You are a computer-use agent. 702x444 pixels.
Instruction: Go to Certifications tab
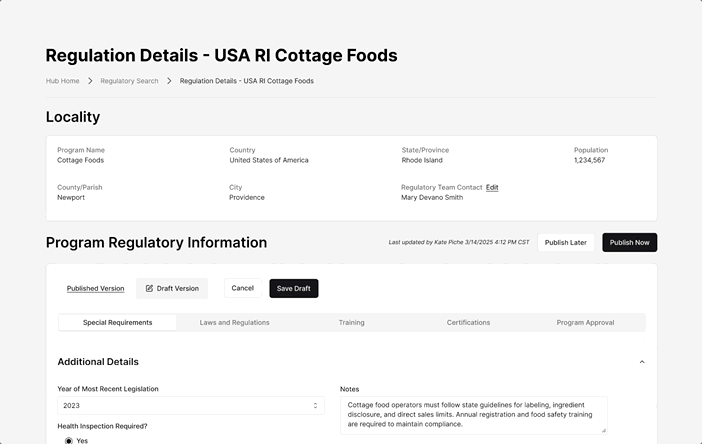[x=468, y=323]
